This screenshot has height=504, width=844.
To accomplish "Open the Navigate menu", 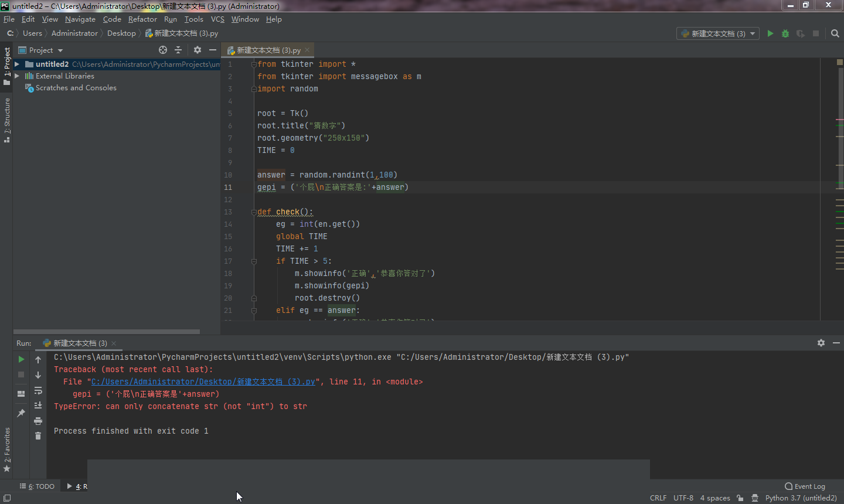I will 80,19.
